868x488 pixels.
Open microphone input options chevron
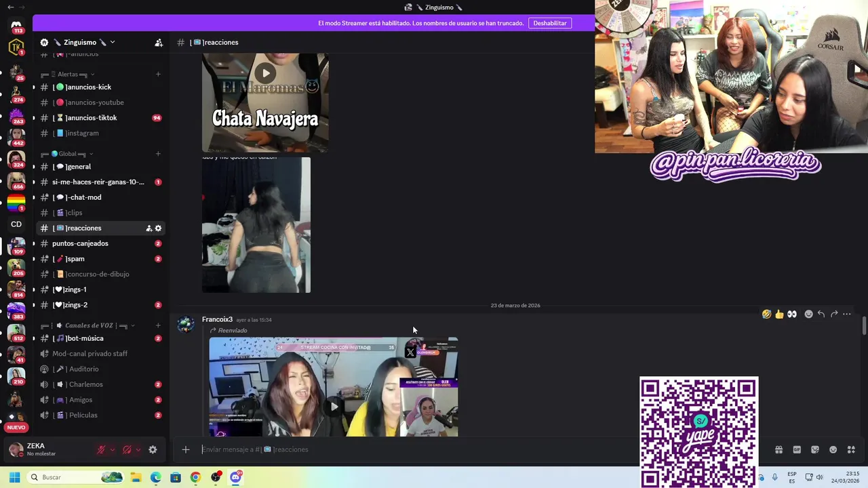point(113,449)
